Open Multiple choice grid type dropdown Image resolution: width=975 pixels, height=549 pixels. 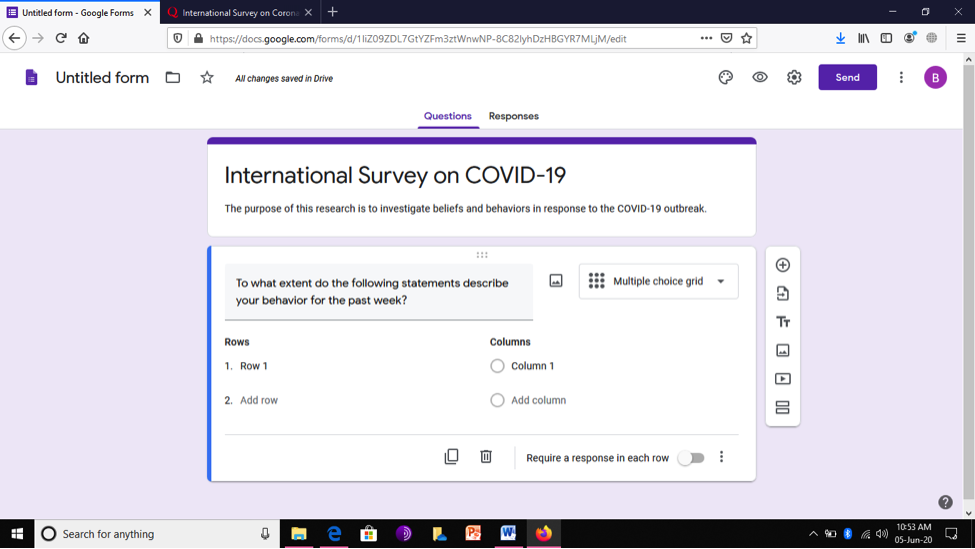tap(658, 282)
